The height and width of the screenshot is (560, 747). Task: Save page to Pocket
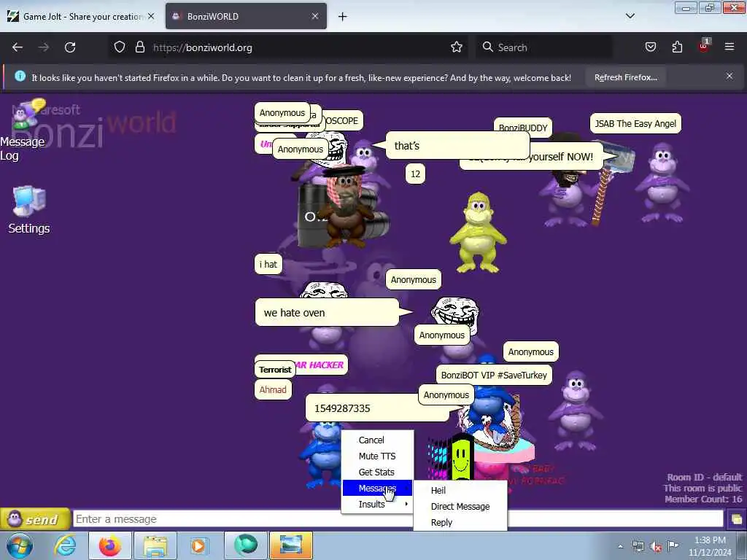coord(650,47)
